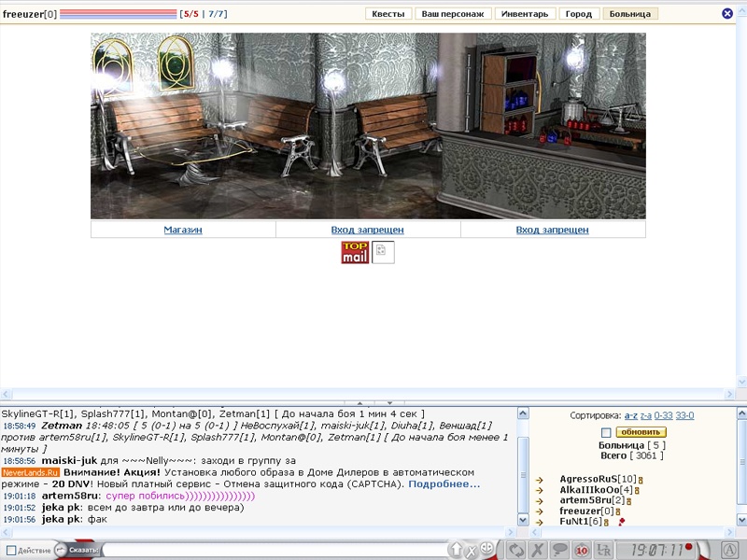Toggle the auto-refresh checkbox beside обновить
This screenshot has height=560, width=747.
coord(606,432)
